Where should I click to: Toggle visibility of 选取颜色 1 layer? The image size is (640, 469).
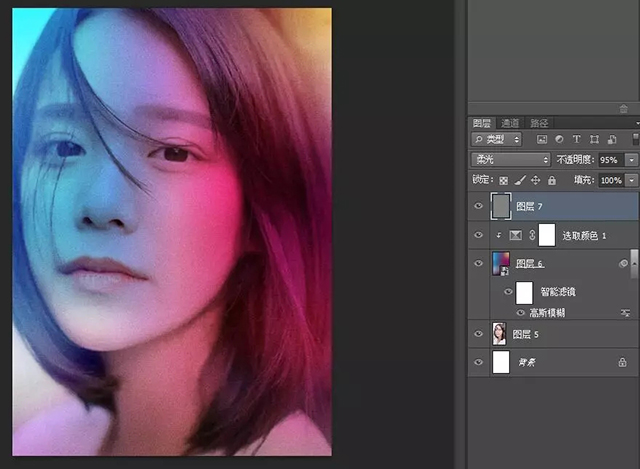[x=478, y=235]
